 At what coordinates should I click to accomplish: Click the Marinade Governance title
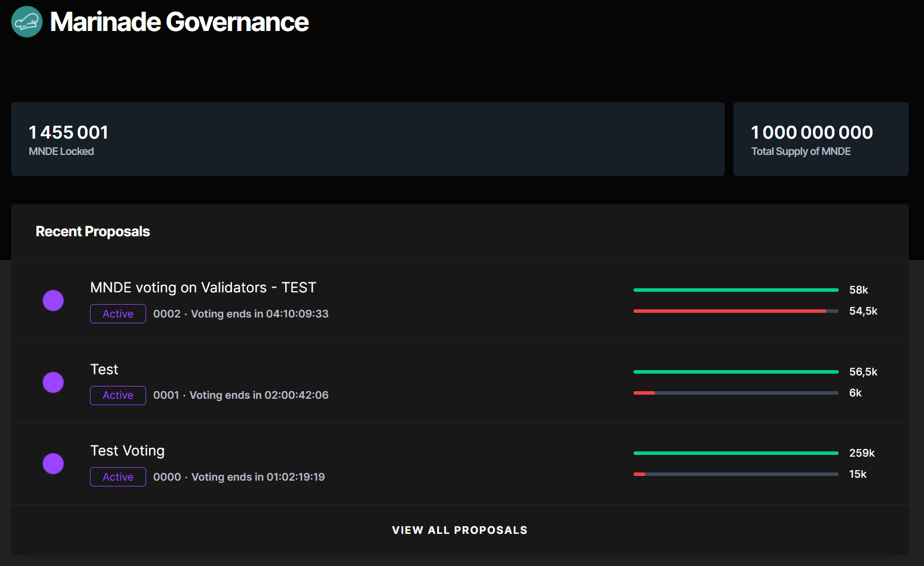(x=179, y=22)
